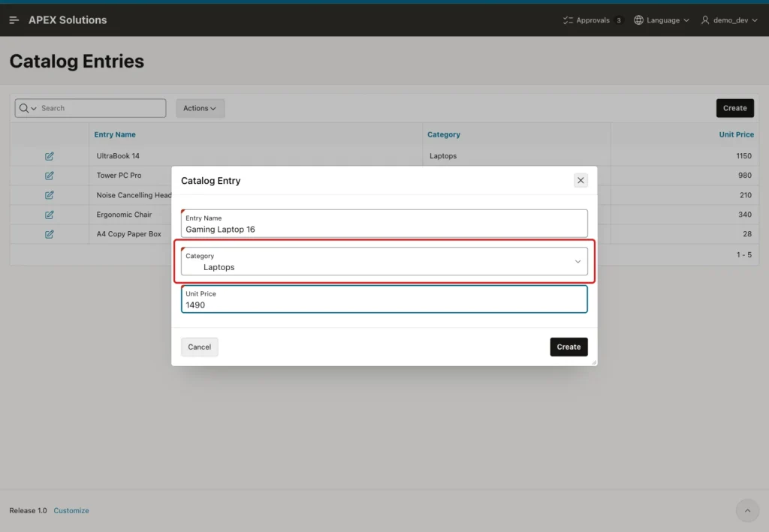Edit the Ergonomic Chair entry
The image size is (769, 532).
coord(49,215)
